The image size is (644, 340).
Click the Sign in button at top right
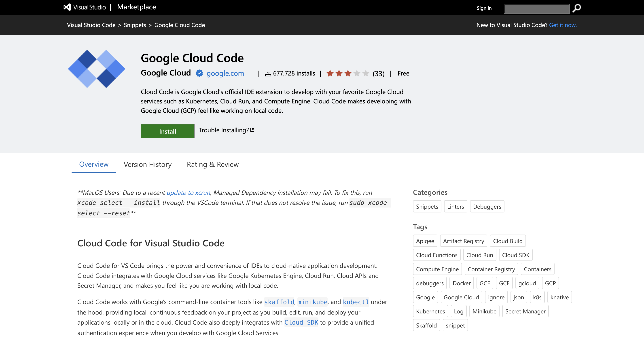click(484, 8)
